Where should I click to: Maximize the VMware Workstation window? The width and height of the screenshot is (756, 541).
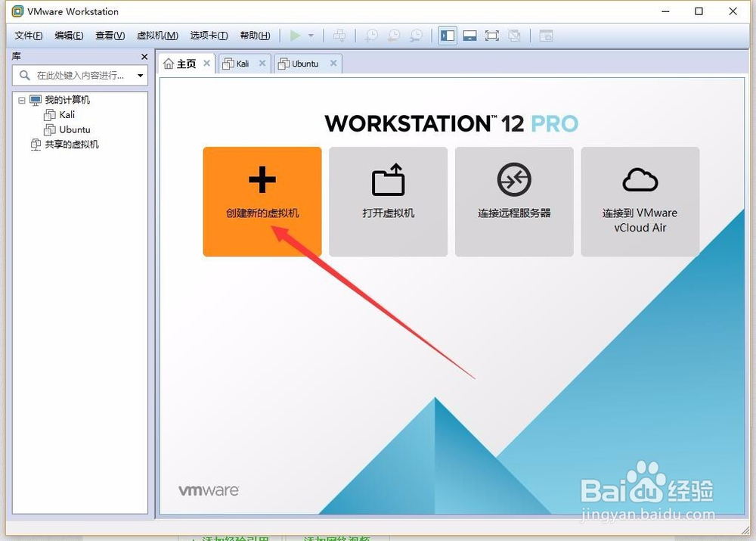click(x=699, y=11)
